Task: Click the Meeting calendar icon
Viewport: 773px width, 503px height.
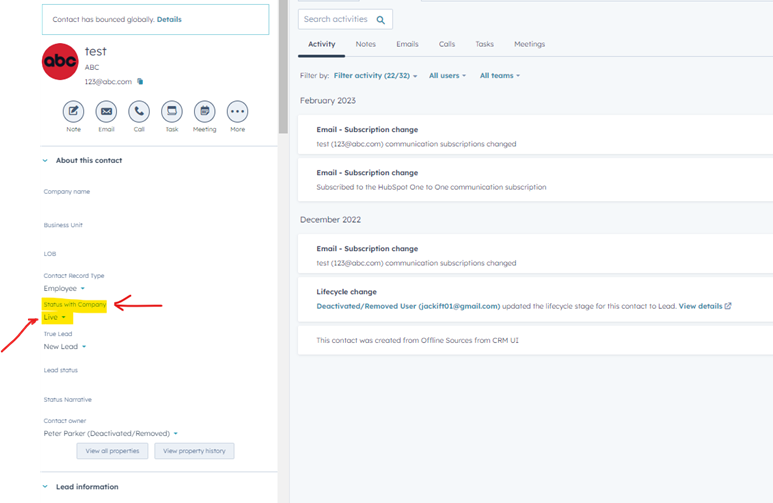Action: pyautogui.click(x=204, y=111)
